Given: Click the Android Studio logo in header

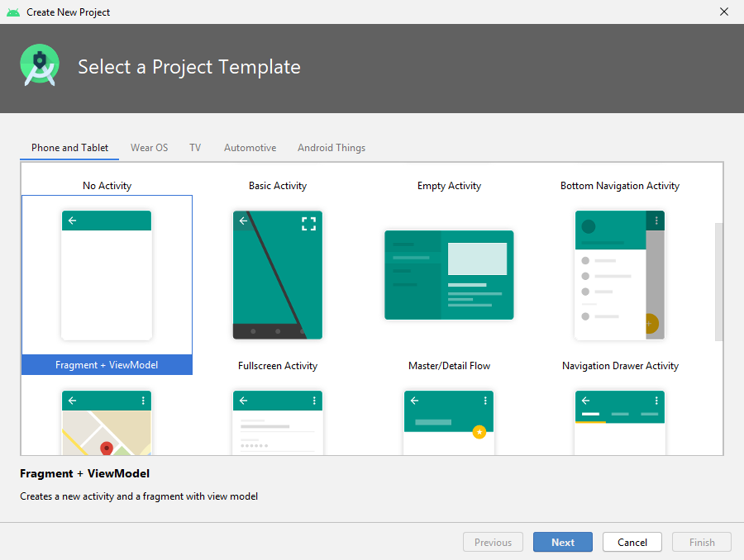Looking at the screenshot, I should point(40,66).
